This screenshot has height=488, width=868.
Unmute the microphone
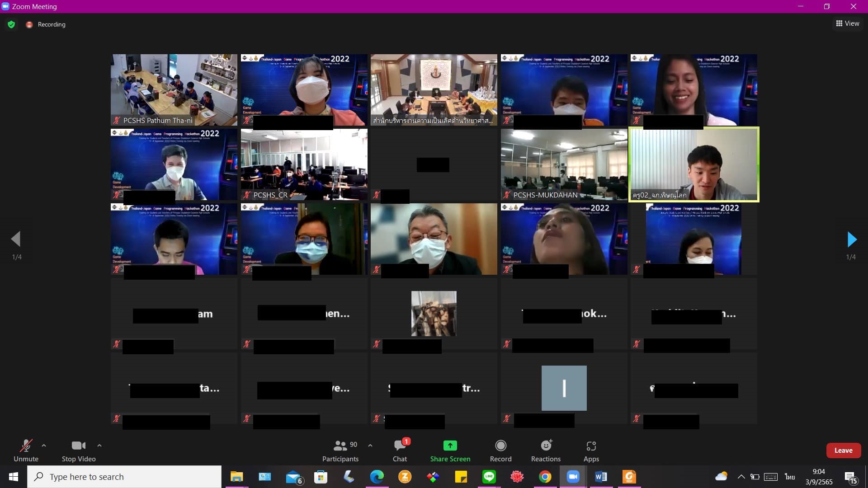tap(26, 450)
